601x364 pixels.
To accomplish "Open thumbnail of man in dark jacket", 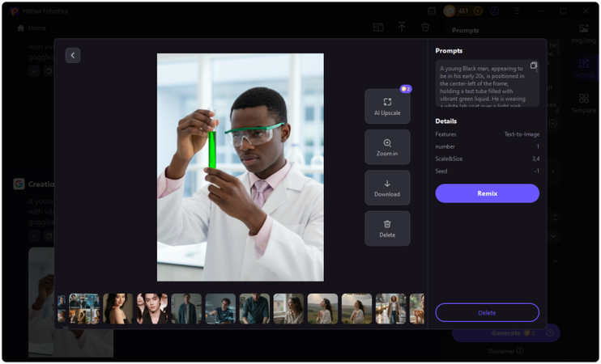I will (186, 309).
